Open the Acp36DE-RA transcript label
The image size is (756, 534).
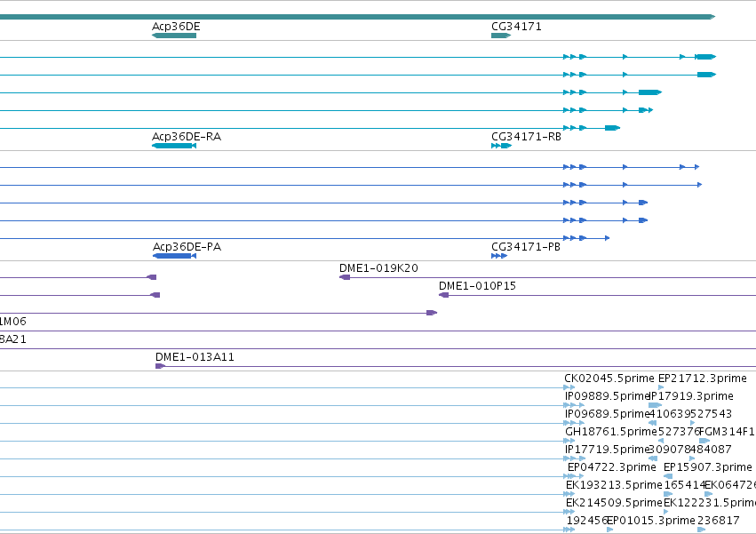coord(187,137)
